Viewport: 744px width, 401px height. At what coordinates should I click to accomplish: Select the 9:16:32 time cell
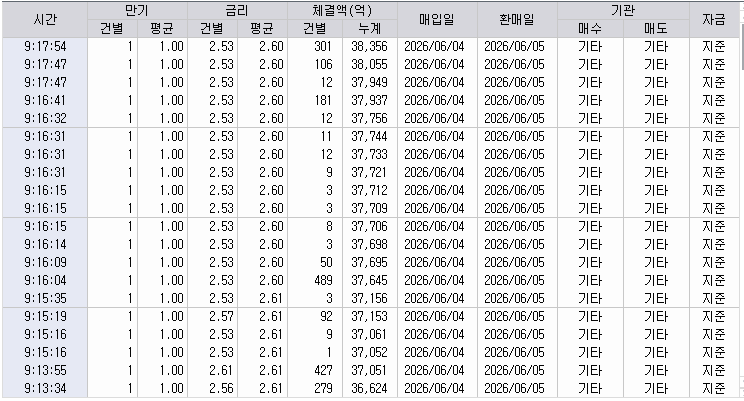coord(45,118)
